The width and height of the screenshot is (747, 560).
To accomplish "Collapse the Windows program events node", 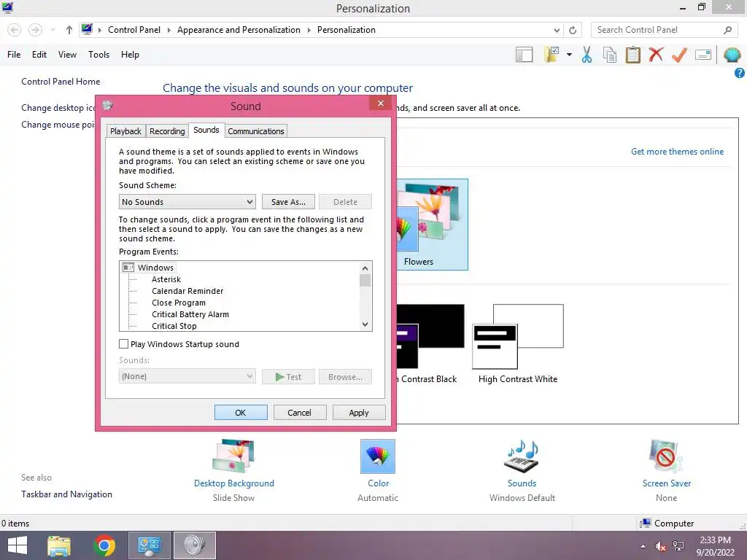I will point(128,268).
